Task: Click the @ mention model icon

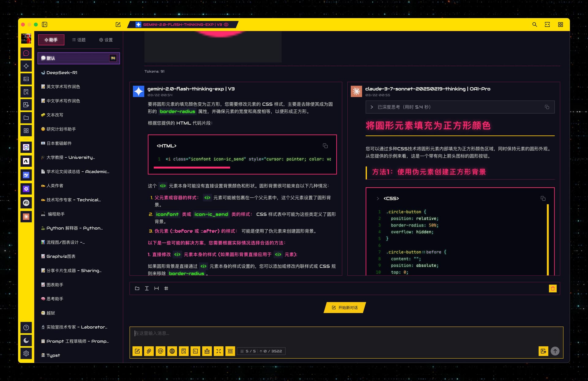Action: [x=160, y=351]
